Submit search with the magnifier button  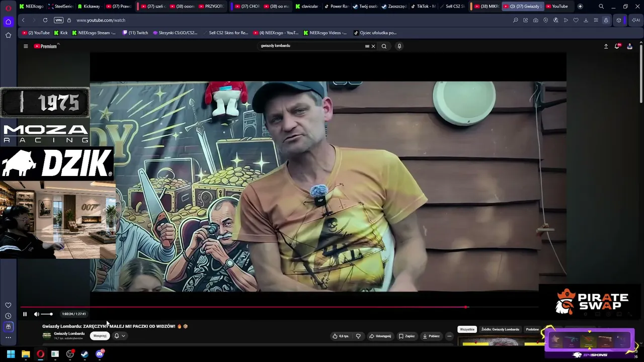(x=384, y=46)
